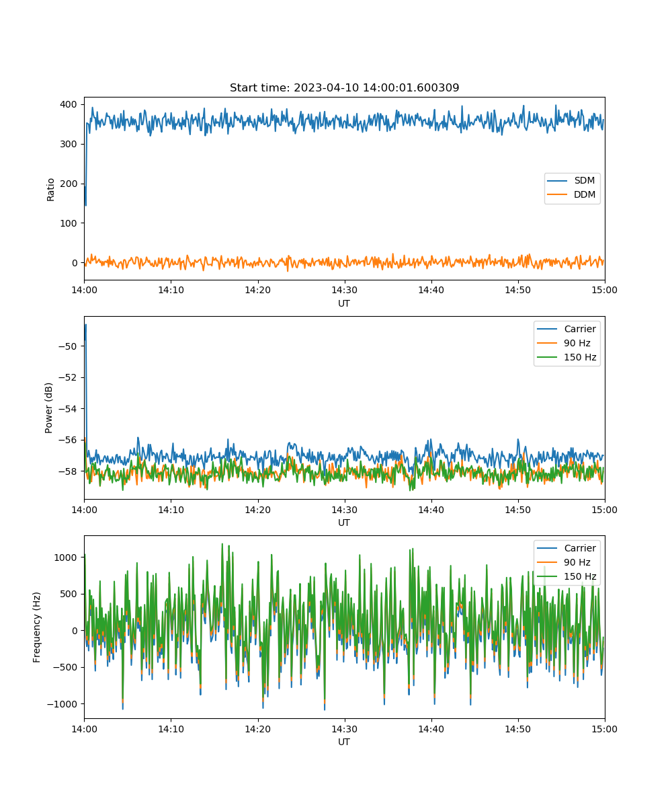Screen dimensions: 672x807
Task: Select Carrier label in the Power plot legend
Action: point(580,329)
